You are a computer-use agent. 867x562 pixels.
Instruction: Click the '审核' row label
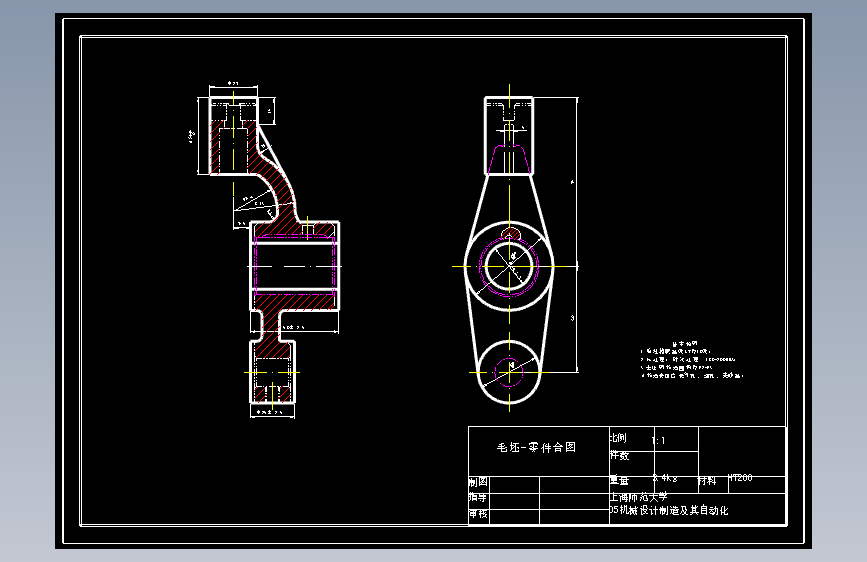pyautogui.click(x=478, y=514)
